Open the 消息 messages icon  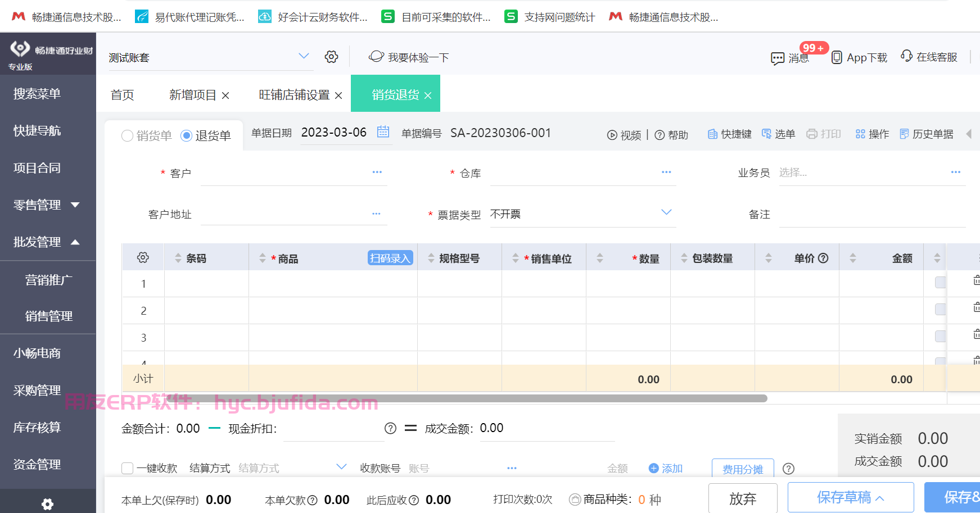click(778, 58)
